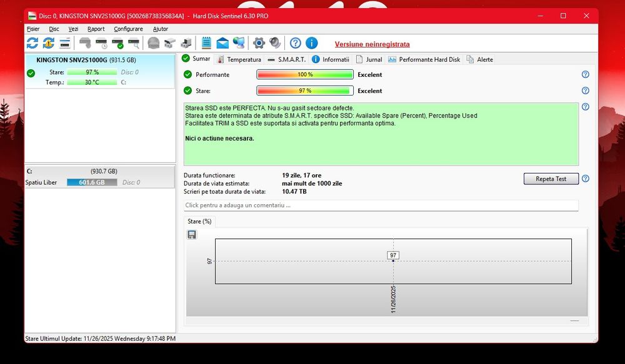Minimize the Hard Disk Sentinel window
The height and width of the screenshot is (364, 625).
[x=541, y=16]
